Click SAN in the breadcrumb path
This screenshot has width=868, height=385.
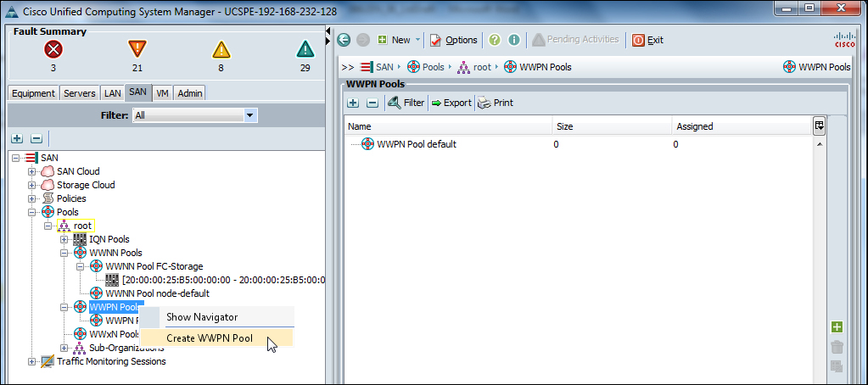pos(384,68)
